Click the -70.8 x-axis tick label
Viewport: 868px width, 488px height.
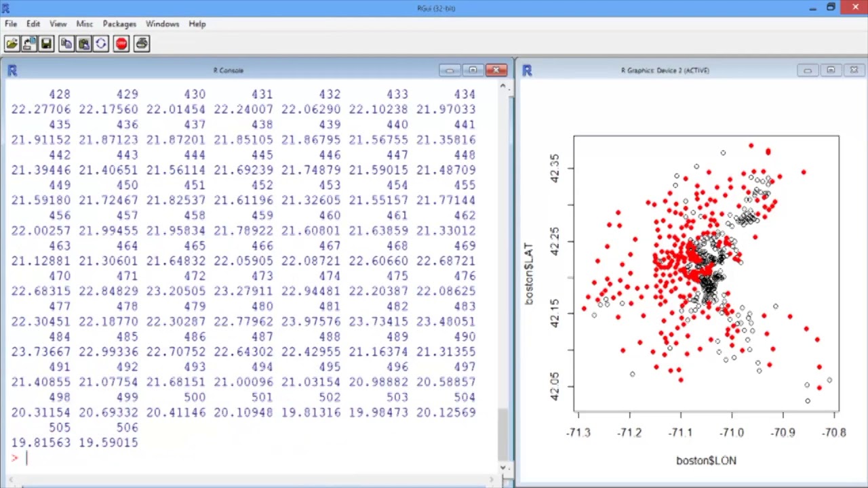(x=833, y=432)
